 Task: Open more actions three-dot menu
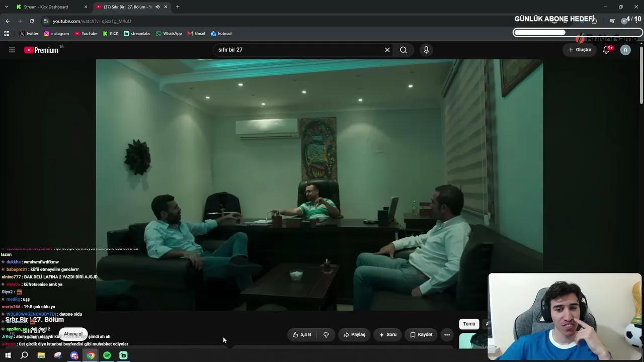click(x=447, y=334)
